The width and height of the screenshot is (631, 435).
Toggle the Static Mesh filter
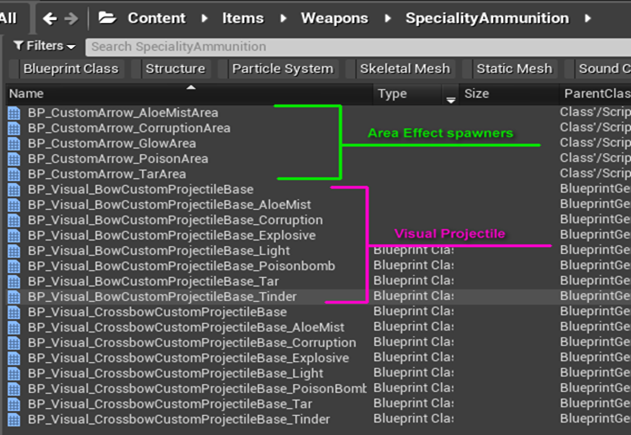tap(514, 69)
